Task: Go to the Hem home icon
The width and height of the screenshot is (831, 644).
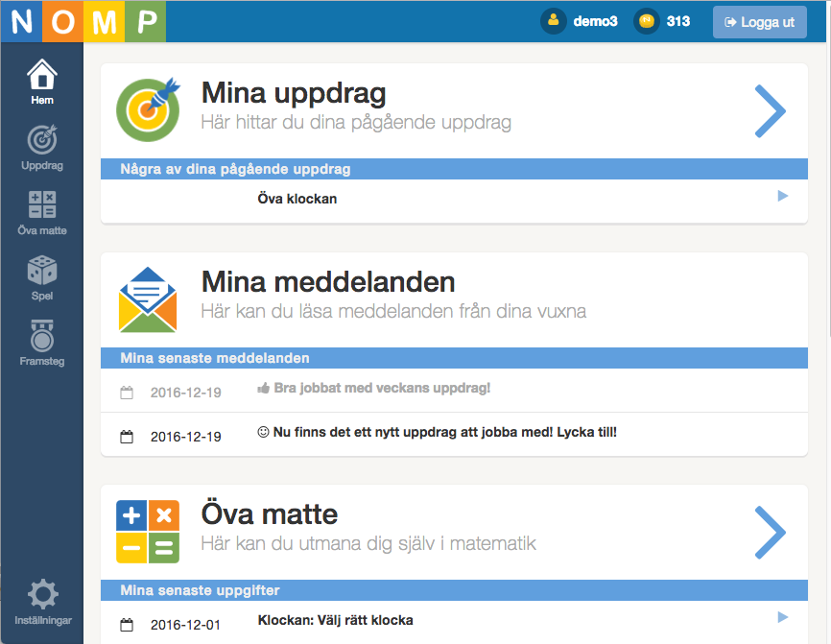Action: coord(42,75)
